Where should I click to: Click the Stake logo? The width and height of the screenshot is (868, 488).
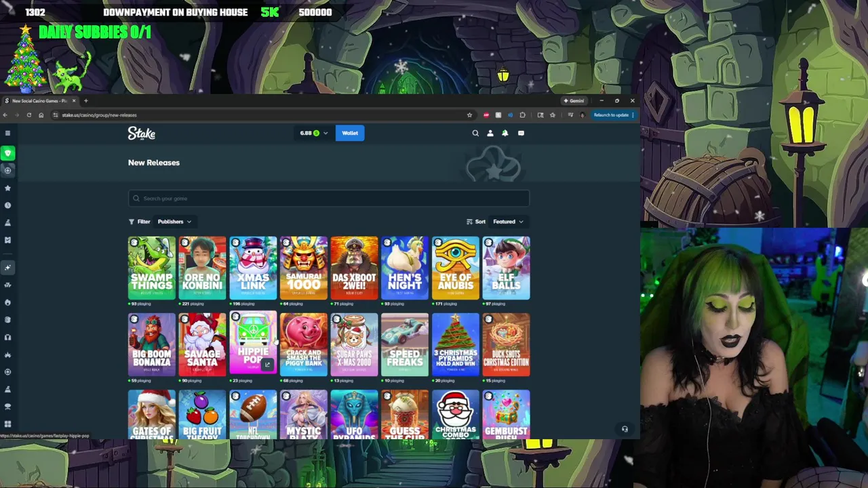pos(142,134)
